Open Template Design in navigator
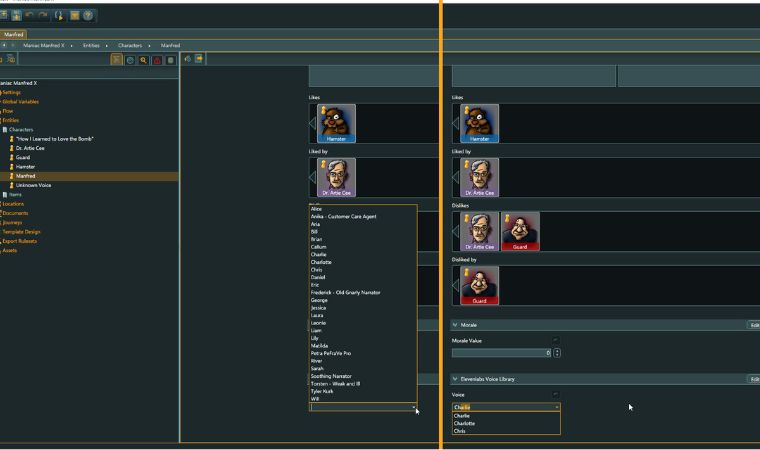Screen dimensions: 760x450 [21, 232]
